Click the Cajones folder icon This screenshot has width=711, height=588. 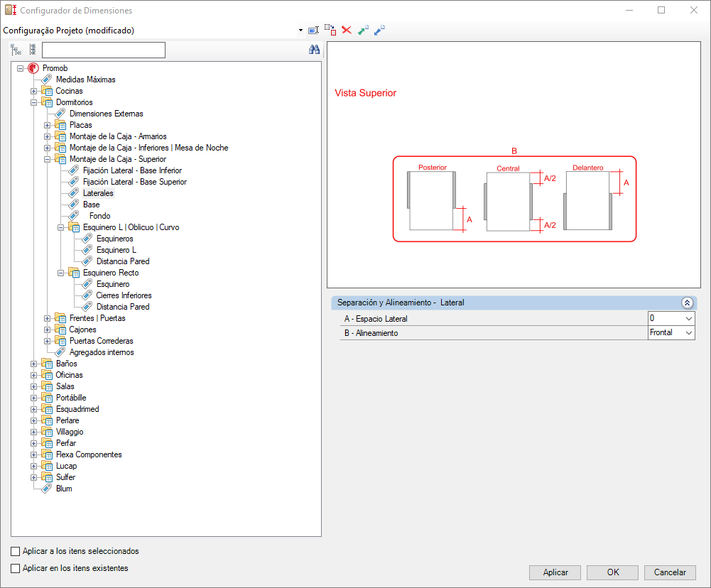(x=60, y=329)
